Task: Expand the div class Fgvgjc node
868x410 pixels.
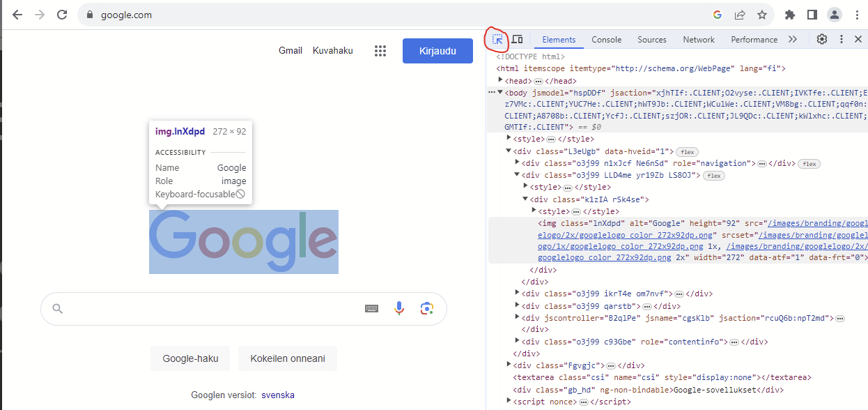Action: [x=509, y=364]
